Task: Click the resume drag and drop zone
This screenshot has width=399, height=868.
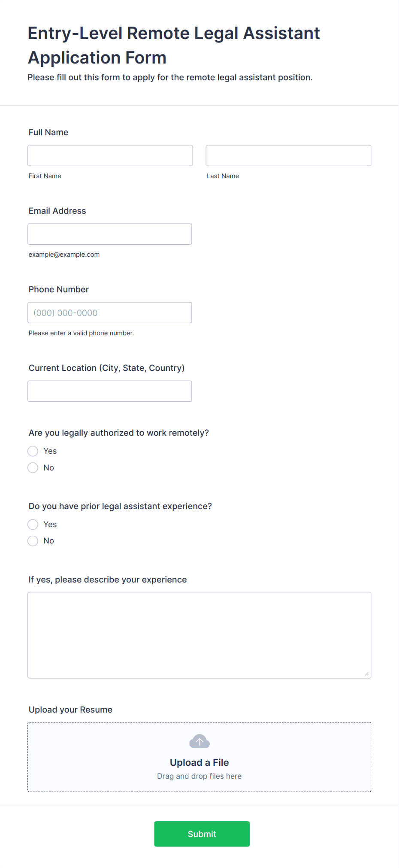Action: pos(199,757)
